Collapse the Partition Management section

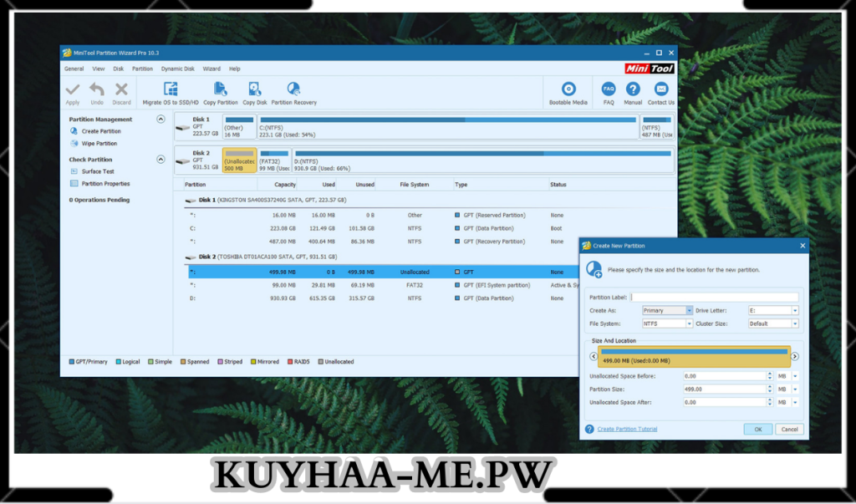click(x=160, y=119)
